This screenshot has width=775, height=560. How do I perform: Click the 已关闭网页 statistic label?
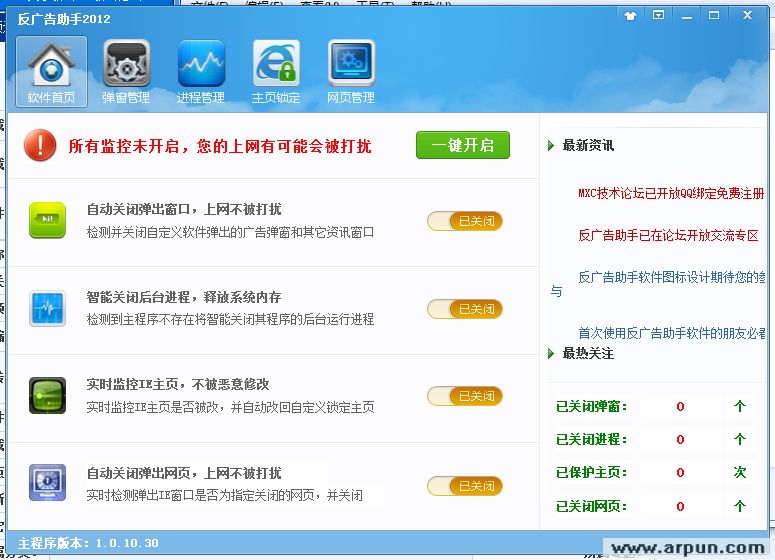pyautogui.click(x=592, y=506)
